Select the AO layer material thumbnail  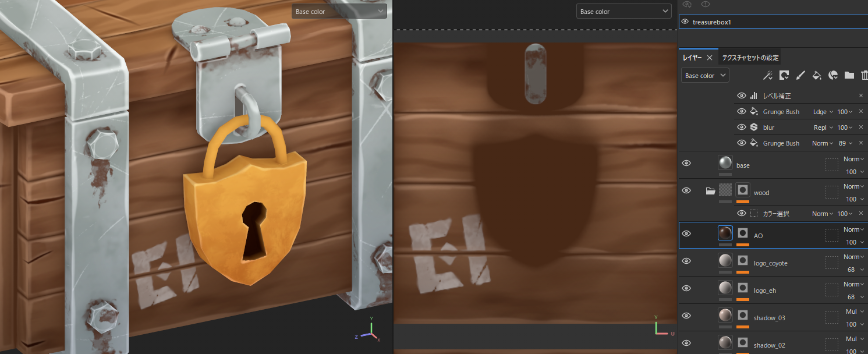(725, 233)
